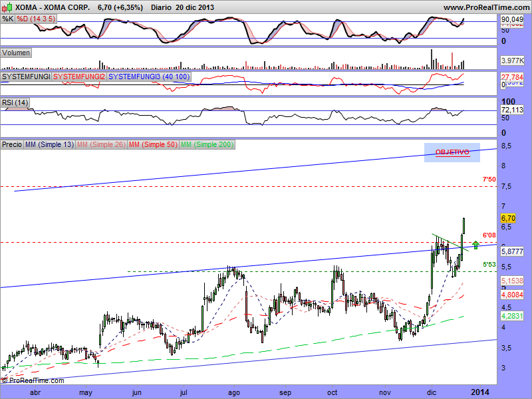Click the oct month label on time axis
The height and width of the screenshot is (399, 532).
click(332, 392)
